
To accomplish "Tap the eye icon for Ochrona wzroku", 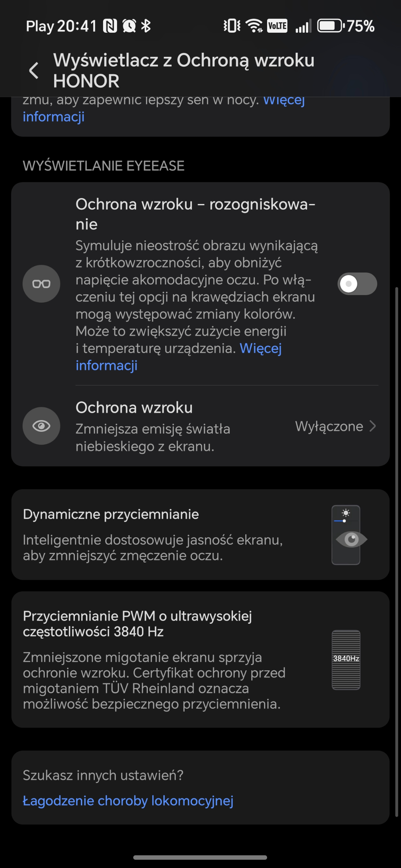I will coord(41,426).
